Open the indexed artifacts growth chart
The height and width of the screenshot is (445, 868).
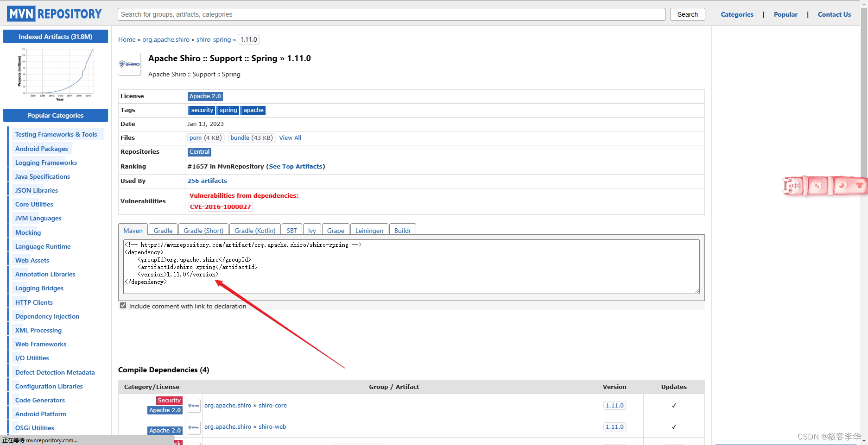pyautogui.click(x=56, y=74)
